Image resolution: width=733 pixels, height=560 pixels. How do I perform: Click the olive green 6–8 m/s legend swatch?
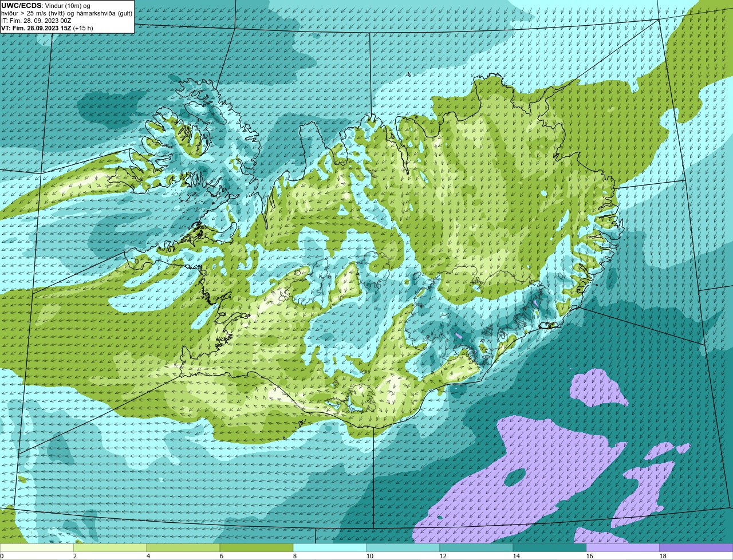pyautogui.click(x=257, y=547)
